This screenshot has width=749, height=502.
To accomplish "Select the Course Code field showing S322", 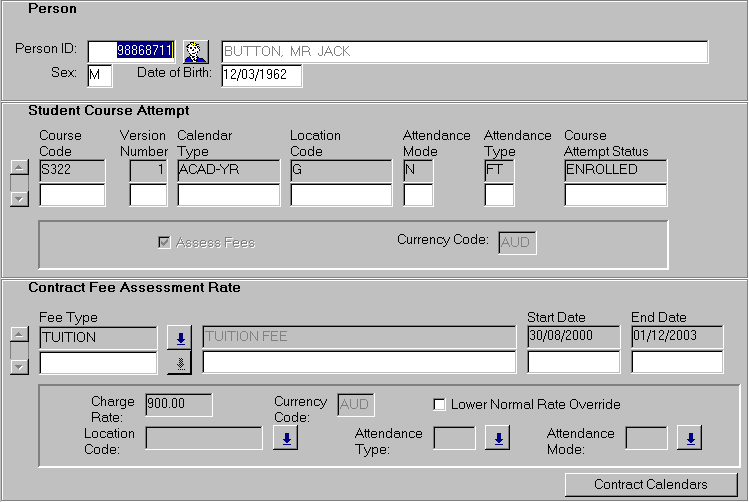I will (72, 170).
